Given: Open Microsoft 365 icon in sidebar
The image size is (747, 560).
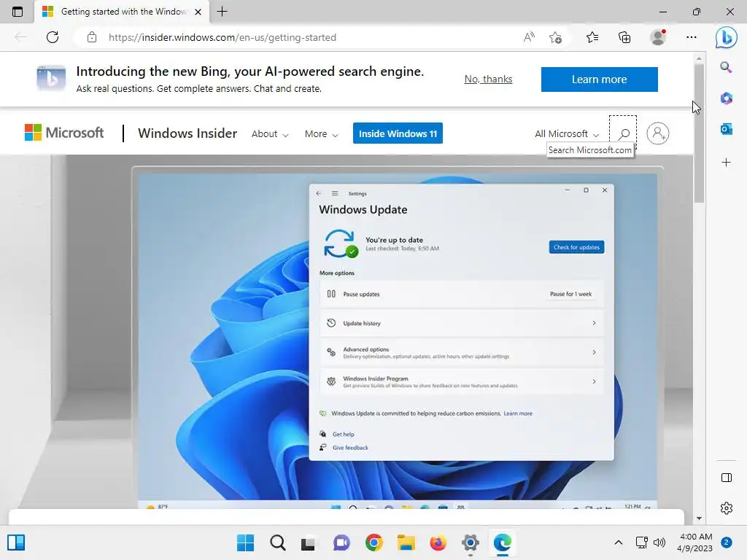Looking at the screenshot, I should click(x=726, y=98).
